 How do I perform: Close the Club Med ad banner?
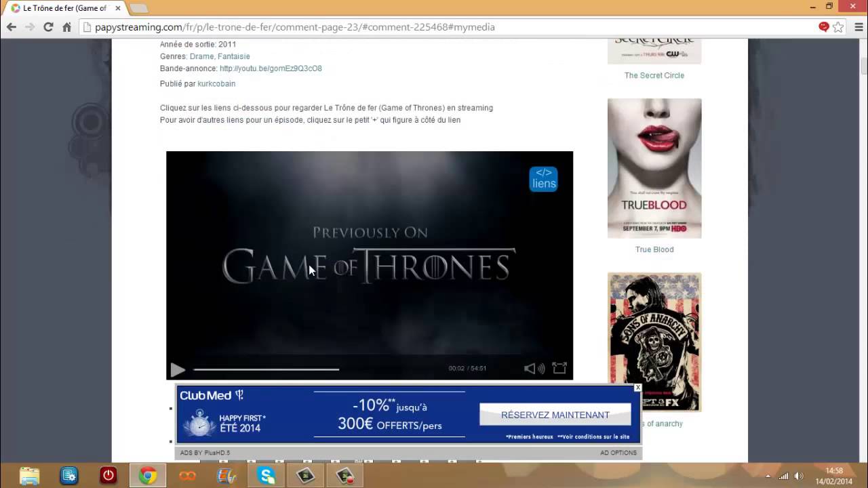(x=637, y=388)
